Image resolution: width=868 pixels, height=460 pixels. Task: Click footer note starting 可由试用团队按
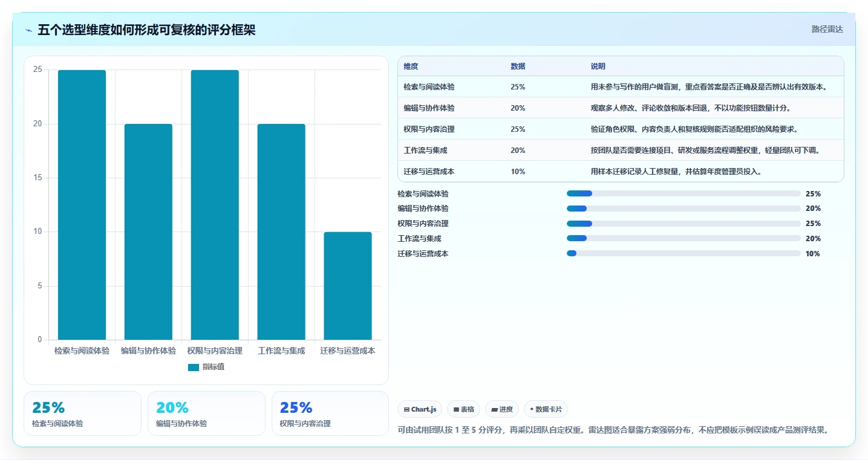613,430
